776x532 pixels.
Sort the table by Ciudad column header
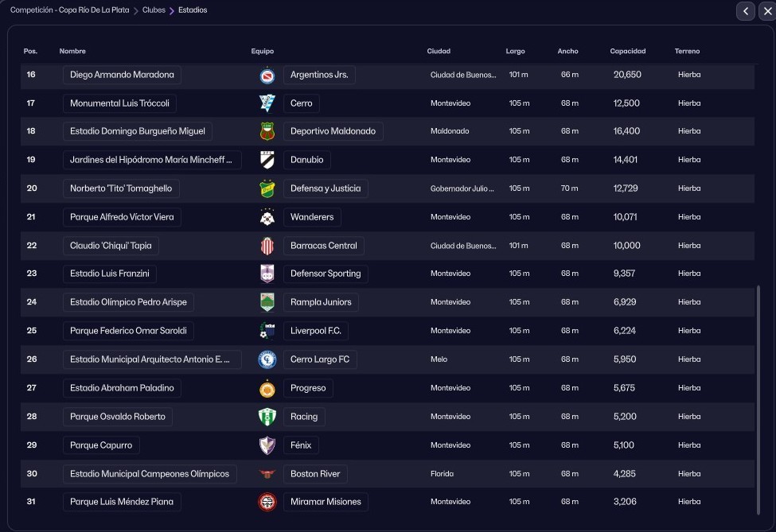[439, 52]
